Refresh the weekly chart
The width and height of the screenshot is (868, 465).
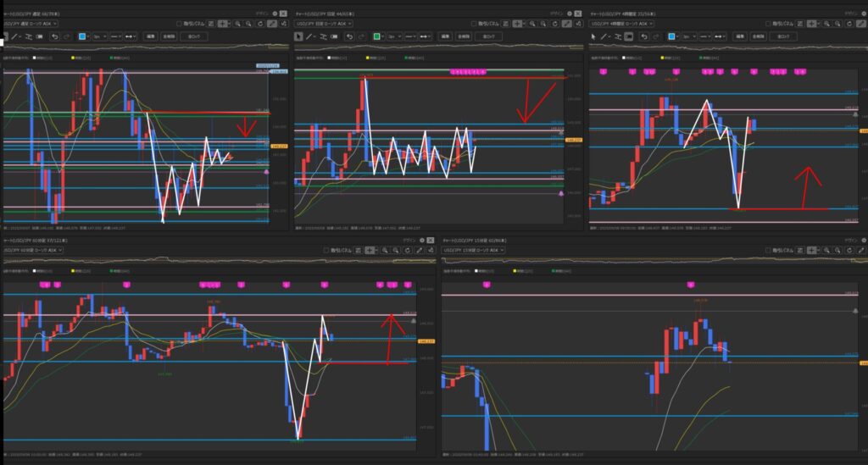click(x=260, y=24)
